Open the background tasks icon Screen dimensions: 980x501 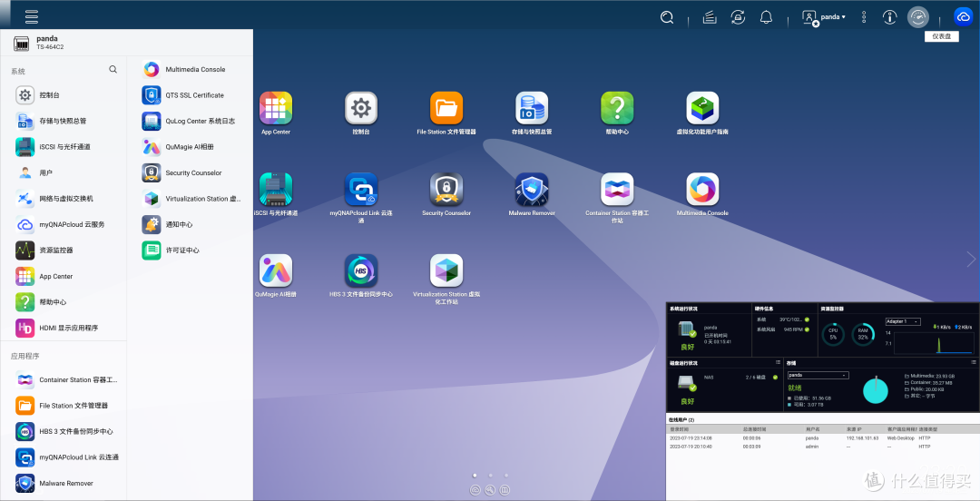[x=710, y=17]
